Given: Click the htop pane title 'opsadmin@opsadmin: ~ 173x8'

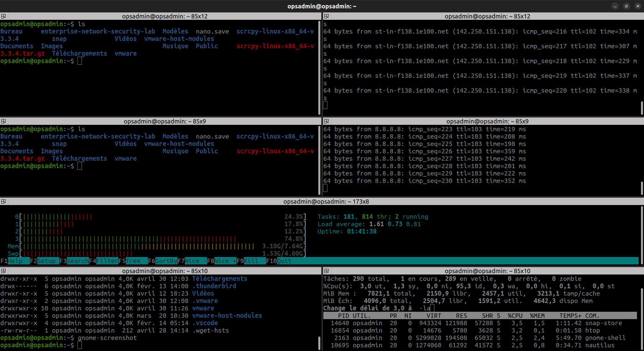Looking at the screenshot, I should click(326, 201).
